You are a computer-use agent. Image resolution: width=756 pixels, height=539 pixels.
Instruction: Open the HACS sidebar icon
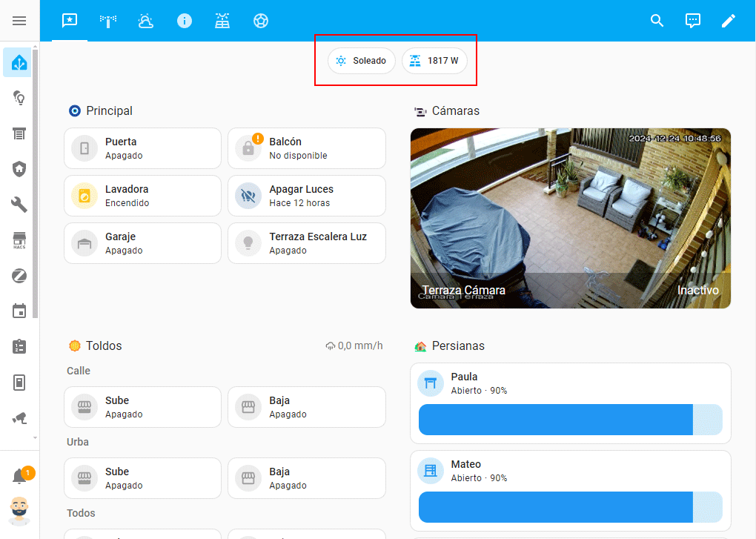pyautogui.click(x=19, y=240)
